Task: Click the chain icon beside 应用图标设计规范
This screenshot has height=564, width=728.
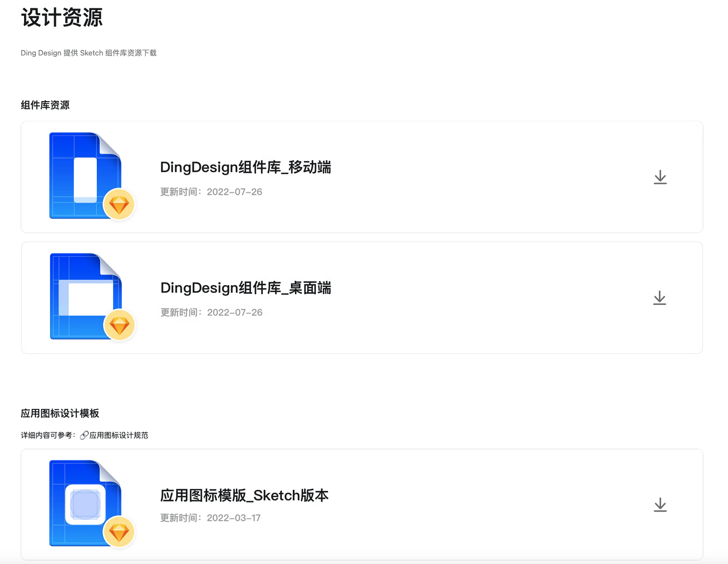Action: coord(84,435)
